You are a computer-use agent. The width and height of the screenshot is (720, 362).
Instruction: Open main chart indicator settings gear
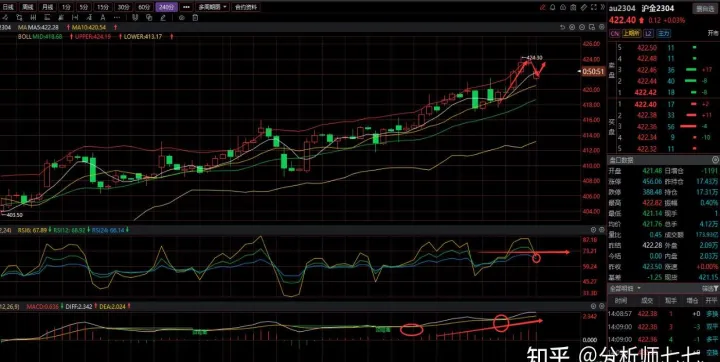[602, 28]
